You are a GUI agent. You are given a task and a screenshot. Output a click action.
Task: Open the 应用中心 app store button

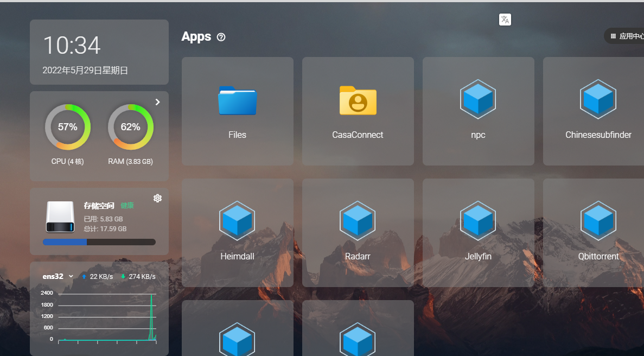(625, 36)
